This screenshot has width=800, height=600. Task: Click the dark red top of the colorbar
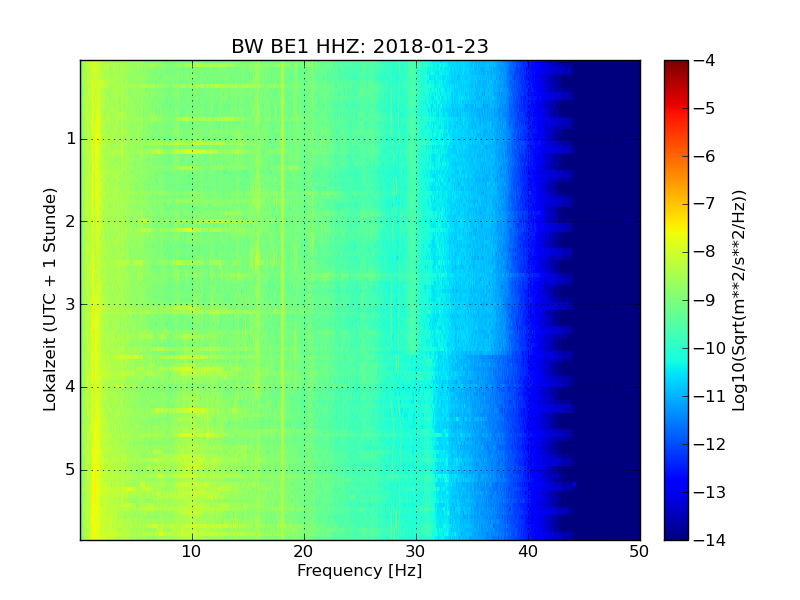[676, 67]
